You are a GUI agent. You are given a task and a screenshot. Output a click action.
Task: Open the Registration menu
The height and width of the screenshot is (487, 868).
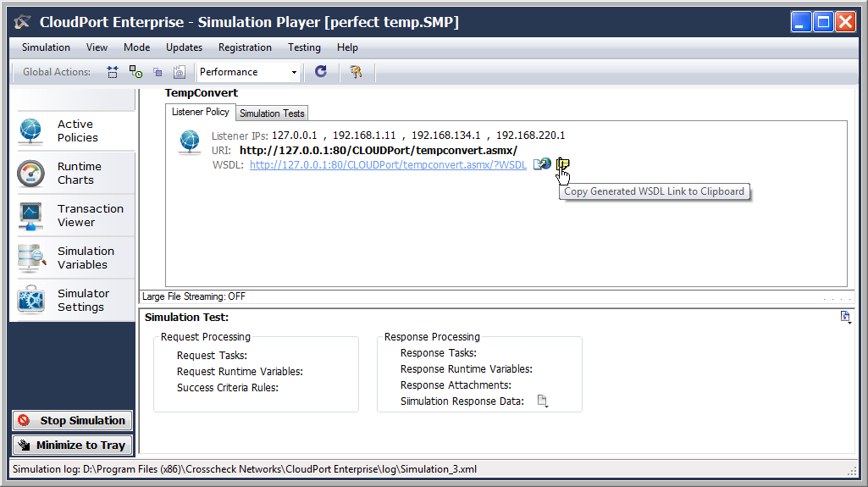245,47
